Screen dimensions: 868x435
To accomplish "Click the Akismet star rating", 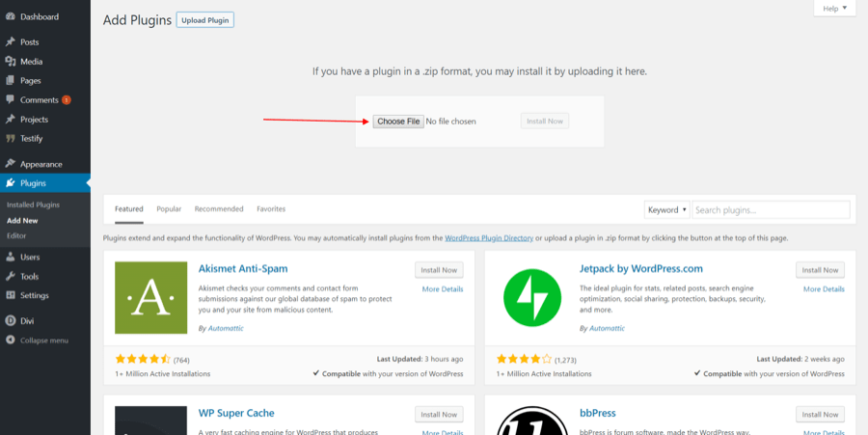I will [x=143, y=359].
